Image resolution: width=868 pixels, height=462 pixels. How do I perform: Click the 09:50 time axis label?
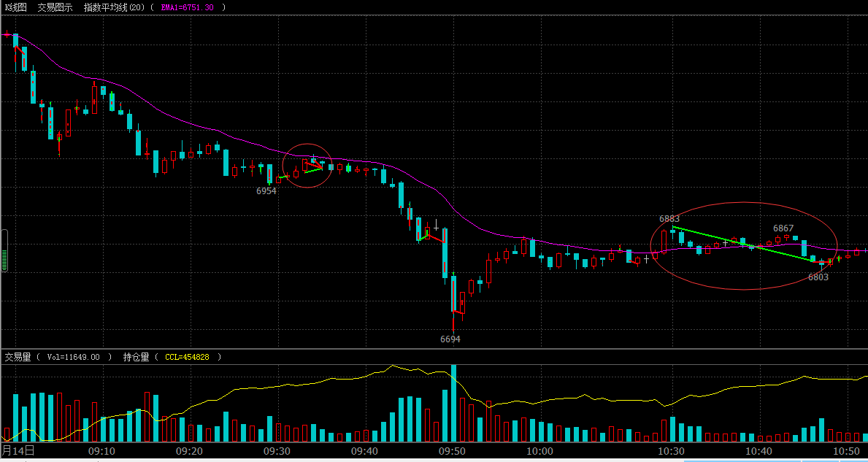point(453,450)
